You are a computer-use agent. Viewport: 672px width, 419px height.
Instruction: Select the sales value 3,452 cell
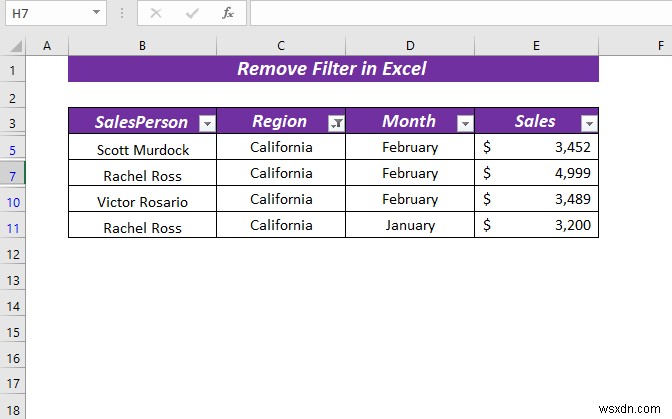point(537,147)
